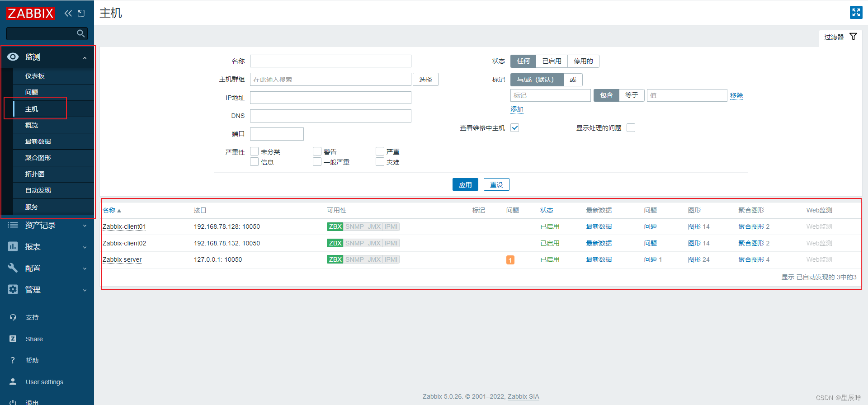Screen dimensions: 868x405
Task: Click ZBX availability badge for Zabbix-client01
Action: [x=335, y=226]
